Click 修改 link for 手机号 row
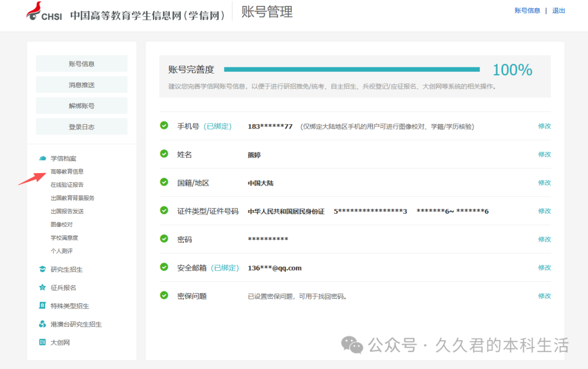This screenshot has width=588, height=369. pyautogui.click(x=544, y=126)
